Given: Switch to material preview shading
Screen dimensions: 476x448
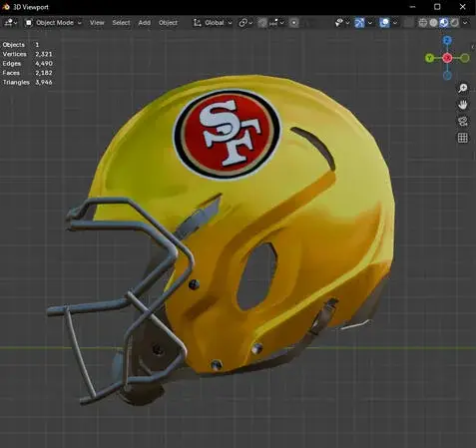Looking at the screenshot, I should coord(444,23).
